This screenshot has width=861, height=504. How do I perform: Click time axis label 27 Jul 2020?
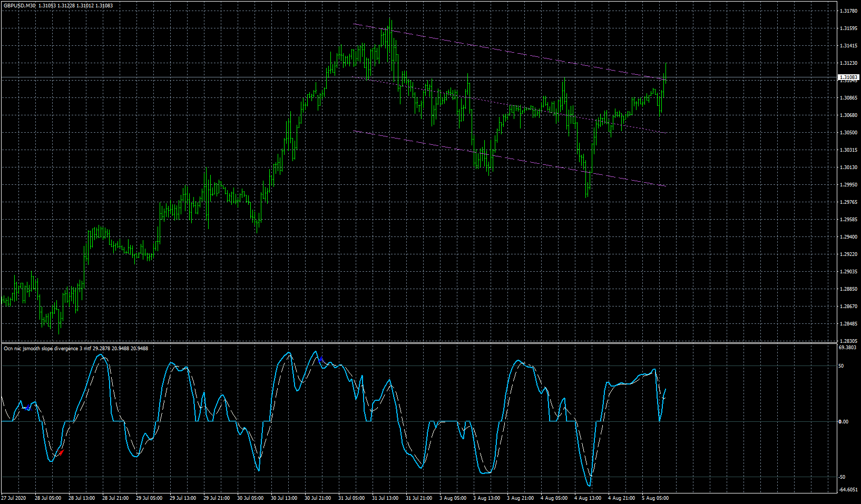(x=14, y=498)
